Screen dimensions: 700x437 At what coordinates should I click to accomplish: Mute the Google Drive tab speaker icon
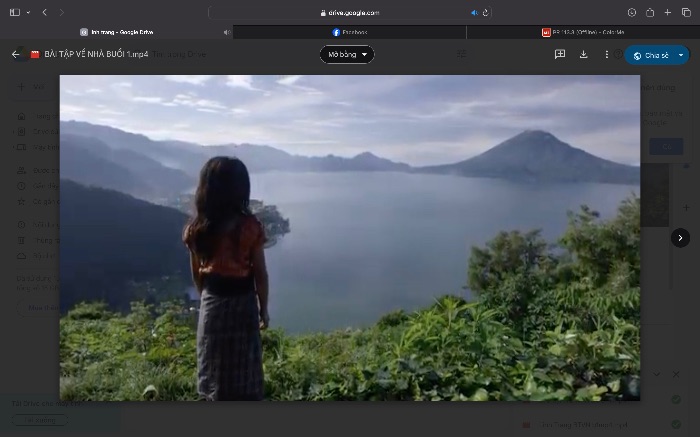[x=227, y=32]
